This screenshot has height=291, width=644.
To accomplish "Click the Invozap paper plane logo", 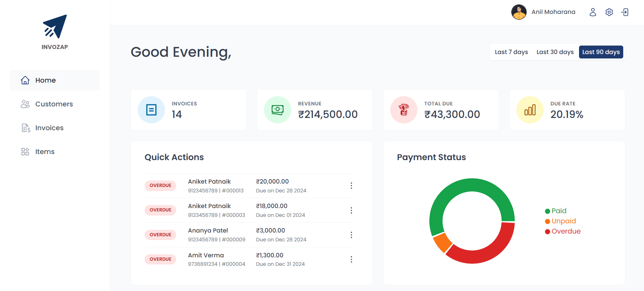I will [x=55, y=27].
